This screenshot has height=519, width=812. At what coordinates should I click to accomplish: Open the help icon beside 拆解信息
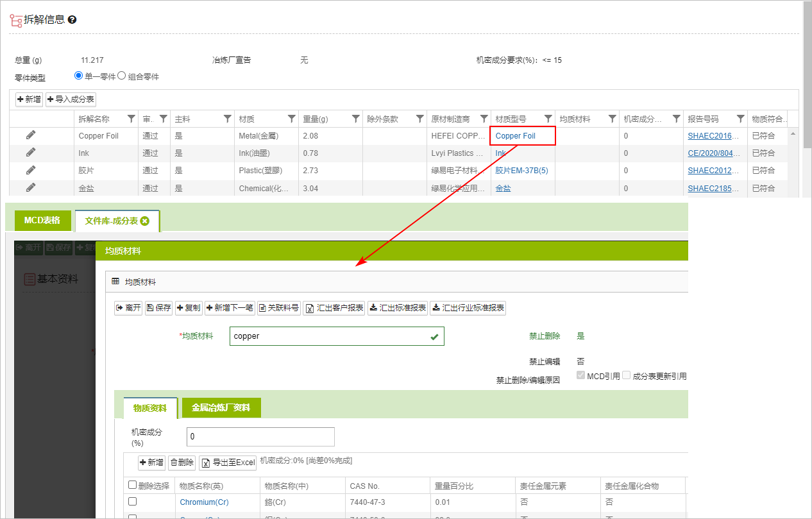coord(72,20)
